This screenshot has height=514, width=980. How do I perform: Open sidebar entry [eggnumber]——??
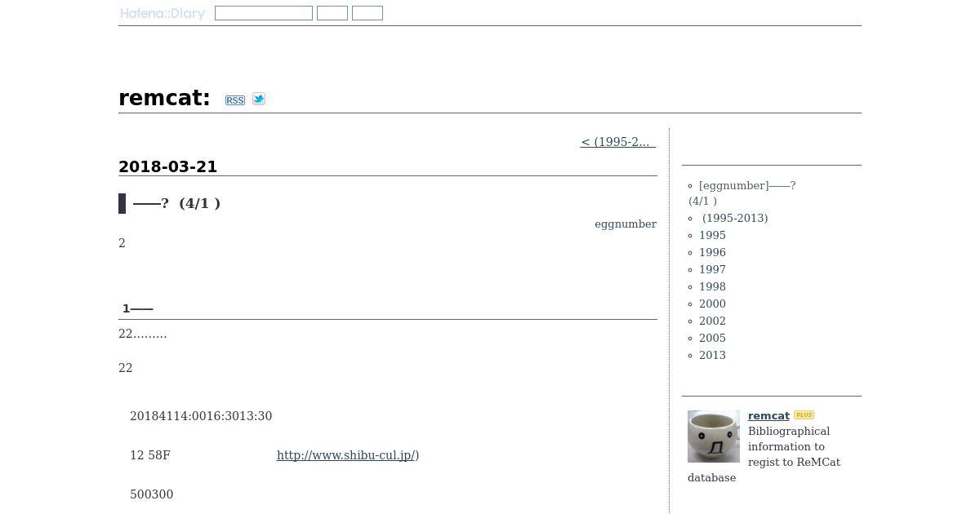coord(742,193)
